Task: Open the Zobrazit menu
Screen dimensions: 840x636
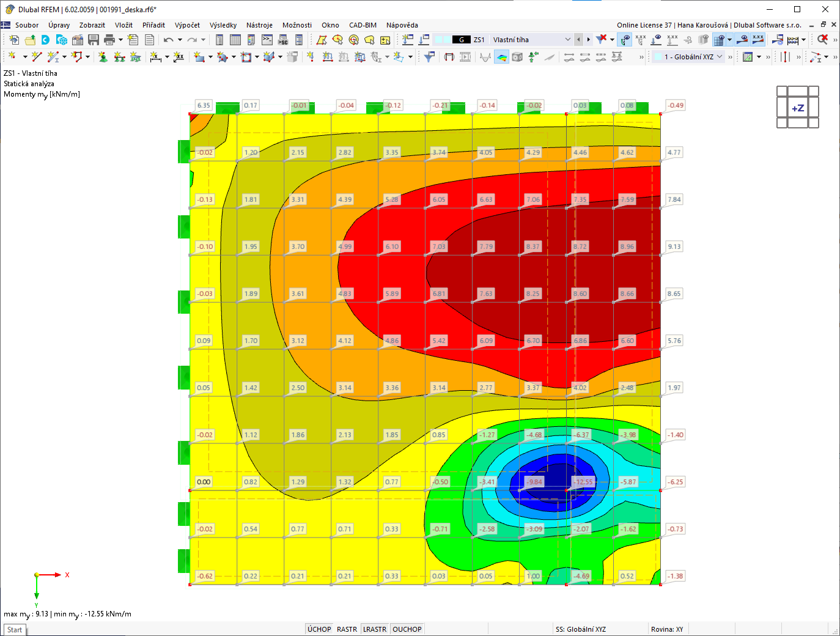Action: (92, 25)
